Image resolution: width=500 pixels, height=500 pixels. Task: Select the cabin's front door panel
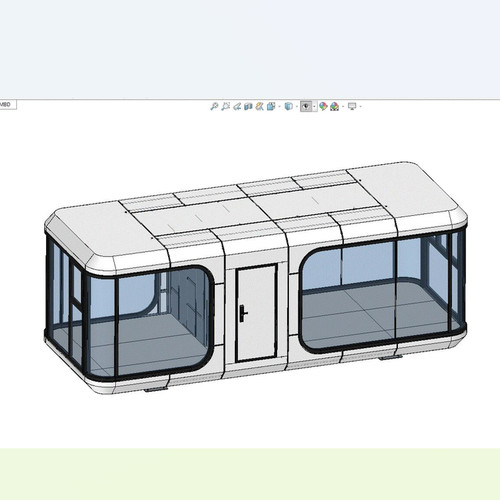coord(256,313)
